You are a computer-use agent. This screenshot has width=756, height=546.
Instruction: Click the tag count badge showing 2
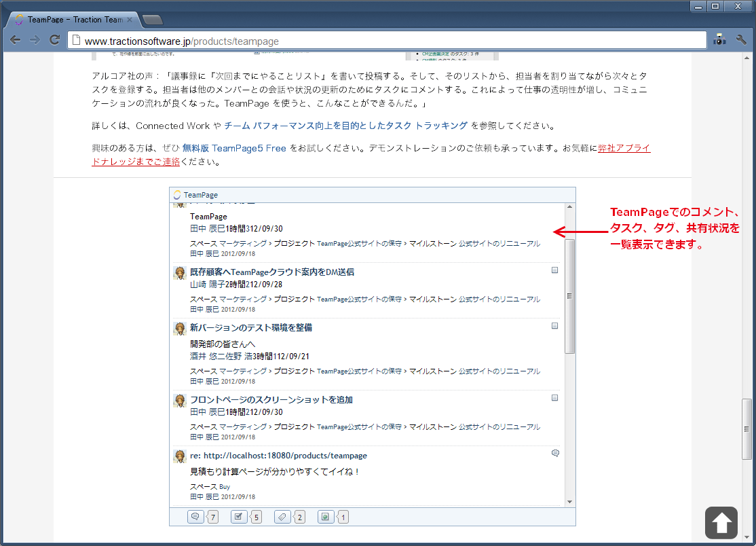(x=299, y=517)
